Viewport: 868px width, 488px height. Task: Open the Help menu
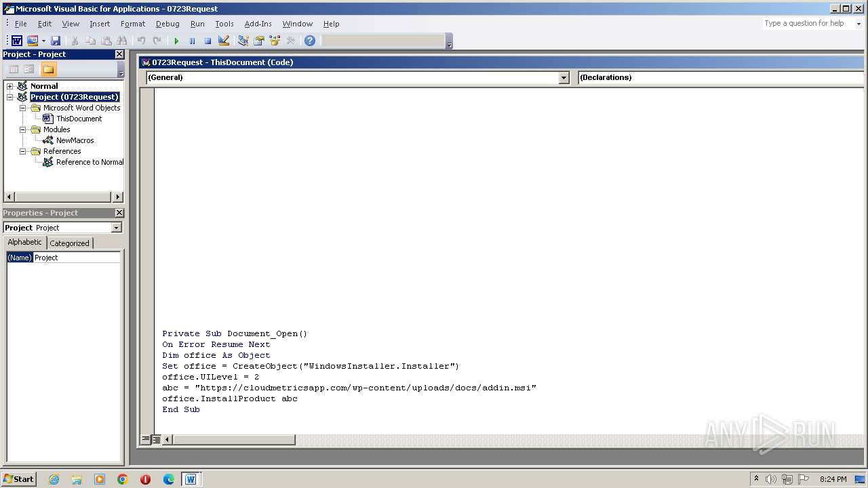(331, 24)
